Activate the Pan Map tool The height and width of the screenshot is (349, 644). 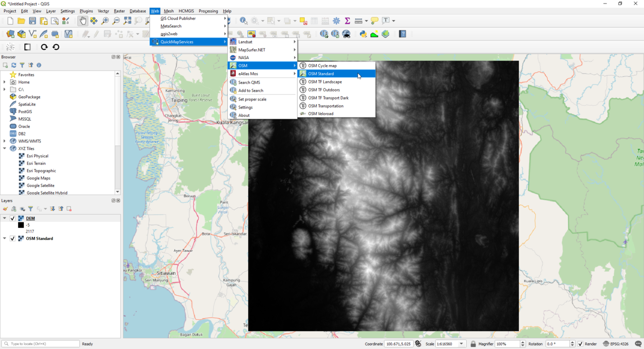click(83, 21)
